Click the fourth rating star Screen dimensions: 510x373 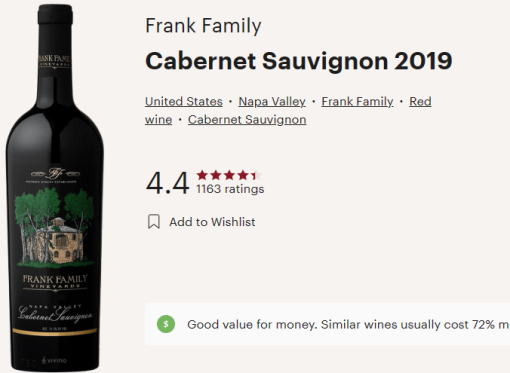point(243,175)
